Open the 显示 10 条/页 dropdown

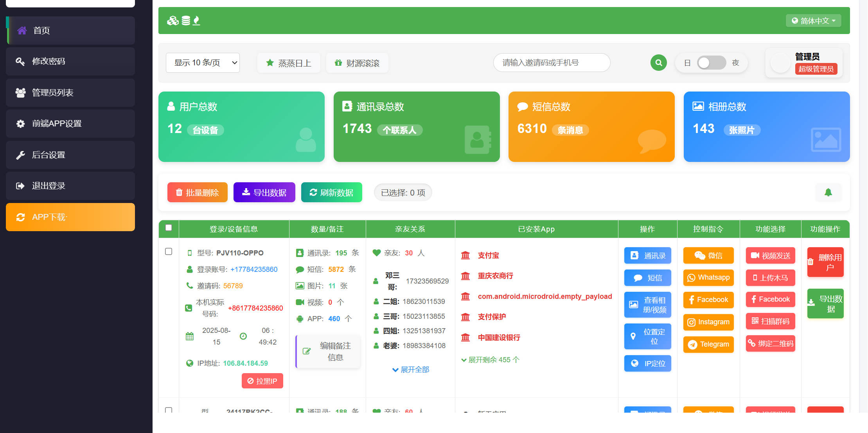tap(203, 63)
